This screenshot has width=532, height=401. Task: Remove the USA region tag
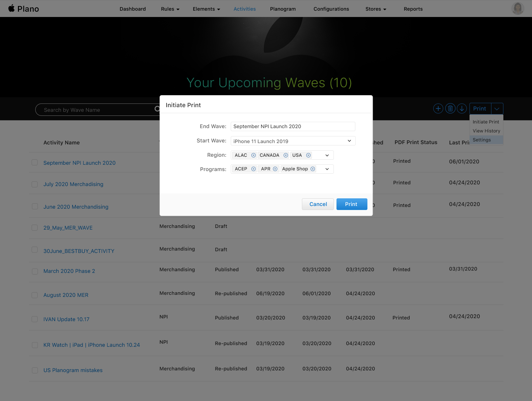(308, 155)
